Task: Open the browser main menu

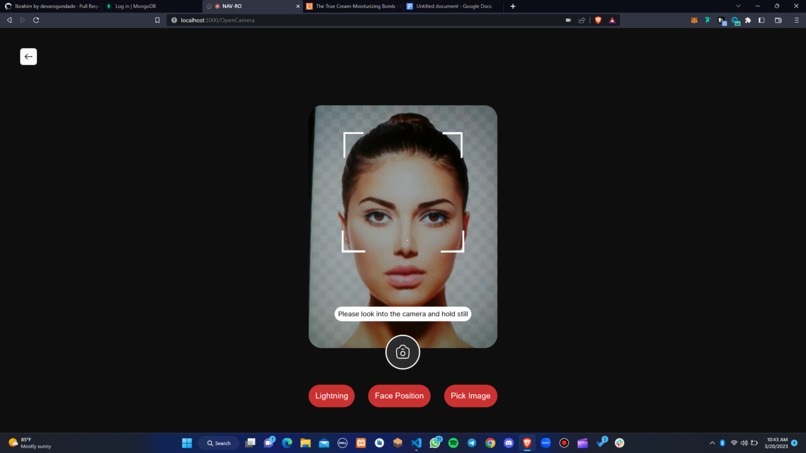Action: pyautogui.click(x=796, y=20)
